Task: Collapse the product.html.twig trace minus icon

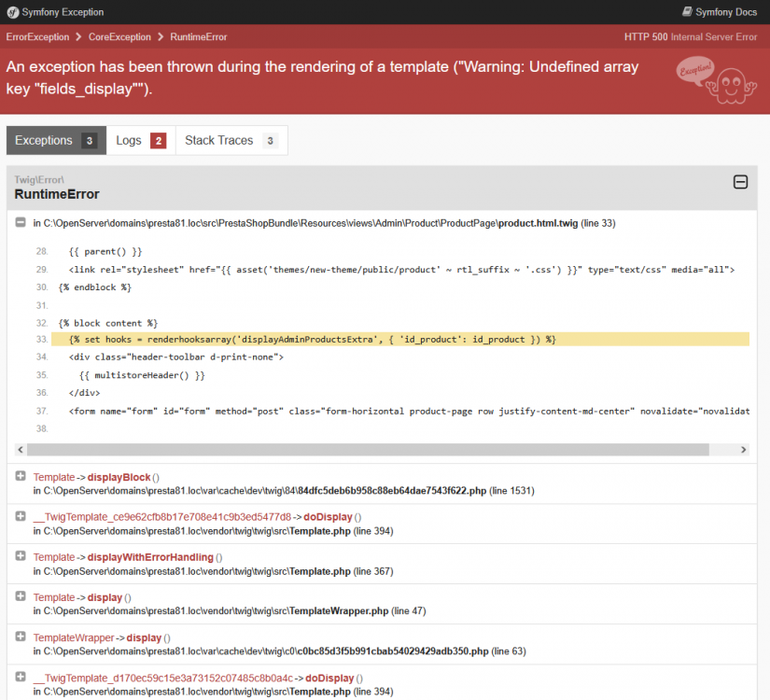Action: pyautogui.click(x=21, y=223)
